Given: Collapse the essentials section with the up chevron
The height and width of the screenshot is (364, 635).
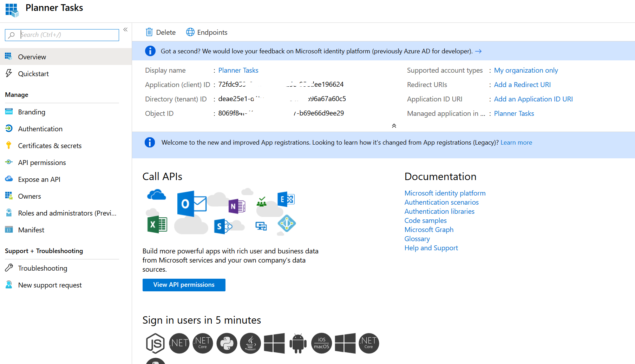Looking at the screenshot, I should tap(394, 126).
